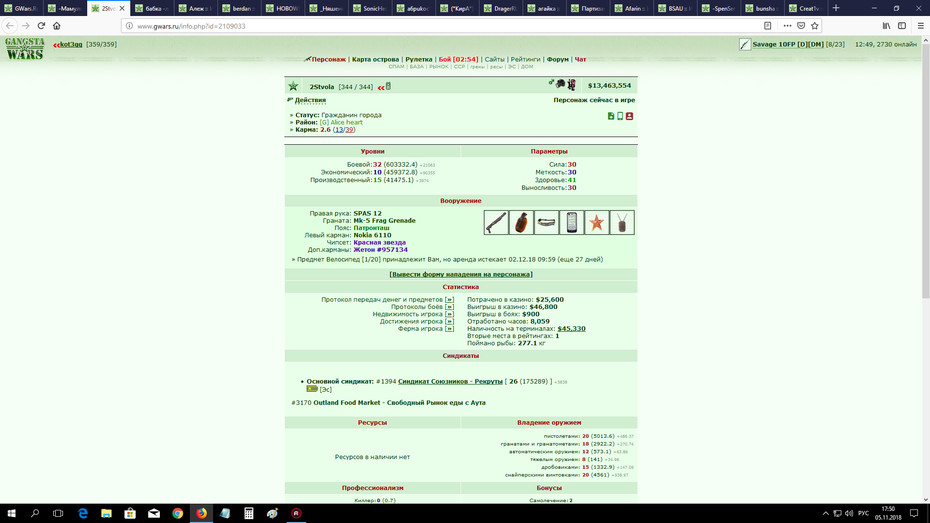Open Chrome from the Windows taskbar
This screenshot has height=523, width=930.
[177, 514]
